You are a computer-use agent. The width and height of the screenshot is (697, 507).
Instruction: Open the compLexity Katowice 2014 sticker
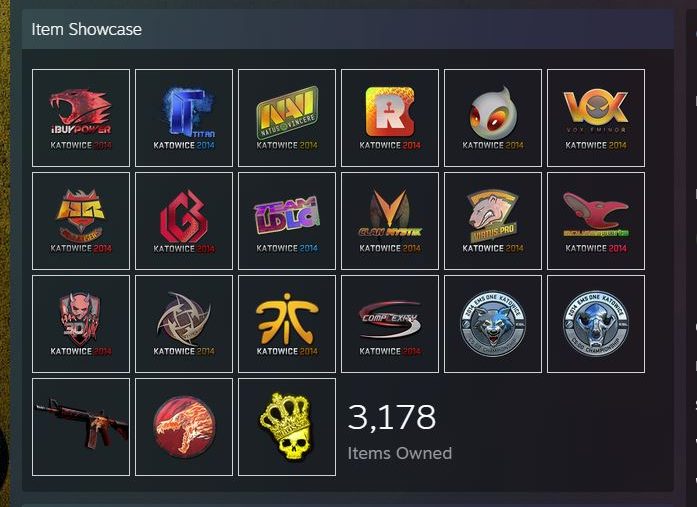coord(390,324)
